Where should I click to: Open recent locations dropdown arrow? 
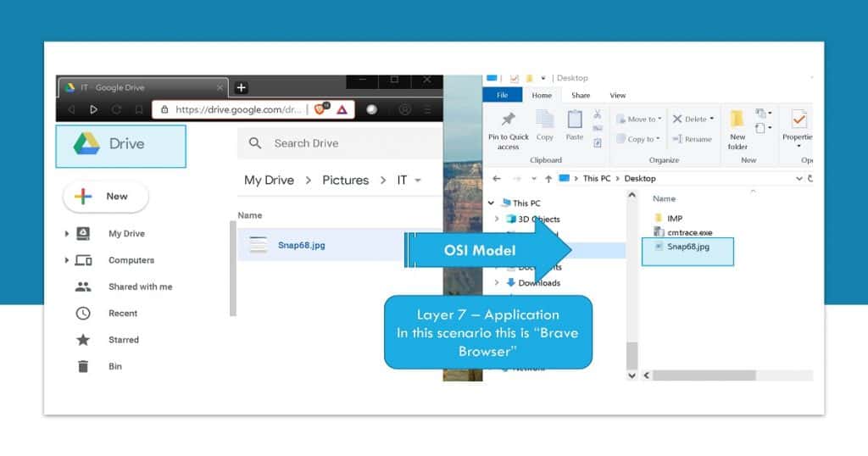534,179
